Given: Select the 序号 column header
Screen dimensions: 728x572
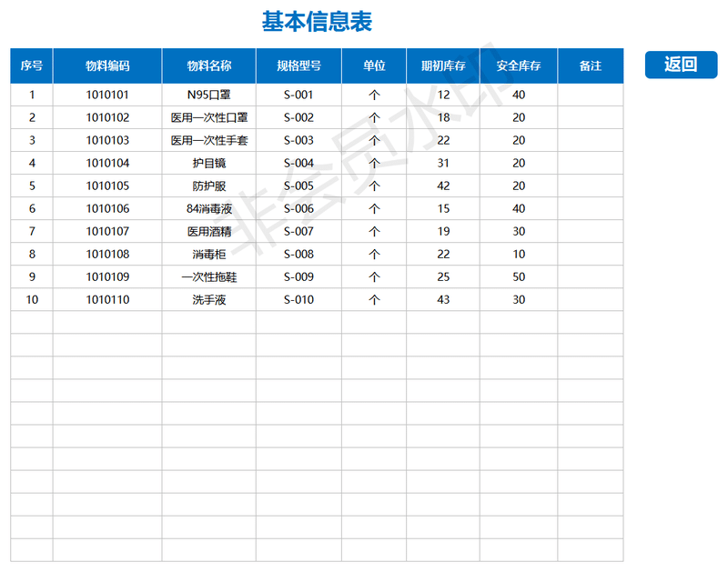Looking at the screenshot, I should [x=32, y=66].
